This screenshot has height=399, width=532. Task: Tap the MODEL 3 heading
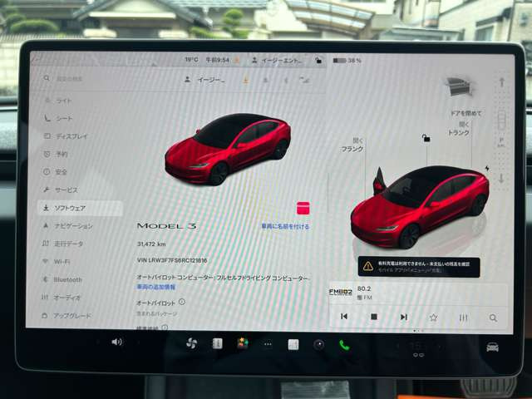(x=166, y=226)
